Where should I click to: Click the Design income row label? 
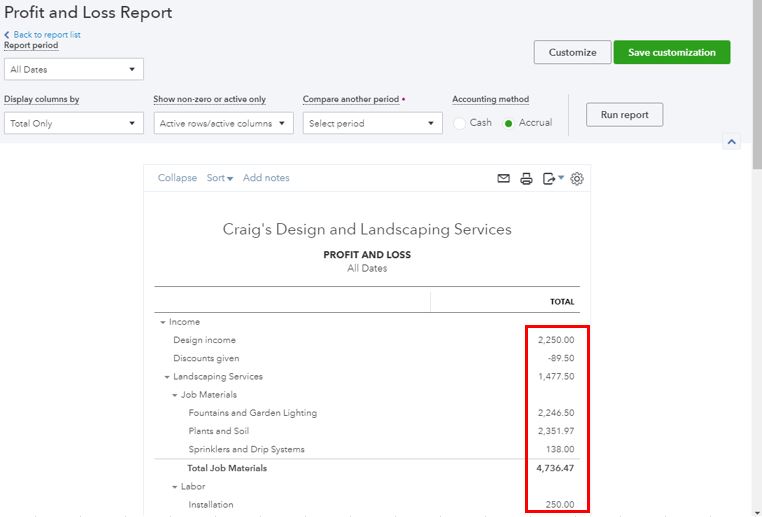205,340
